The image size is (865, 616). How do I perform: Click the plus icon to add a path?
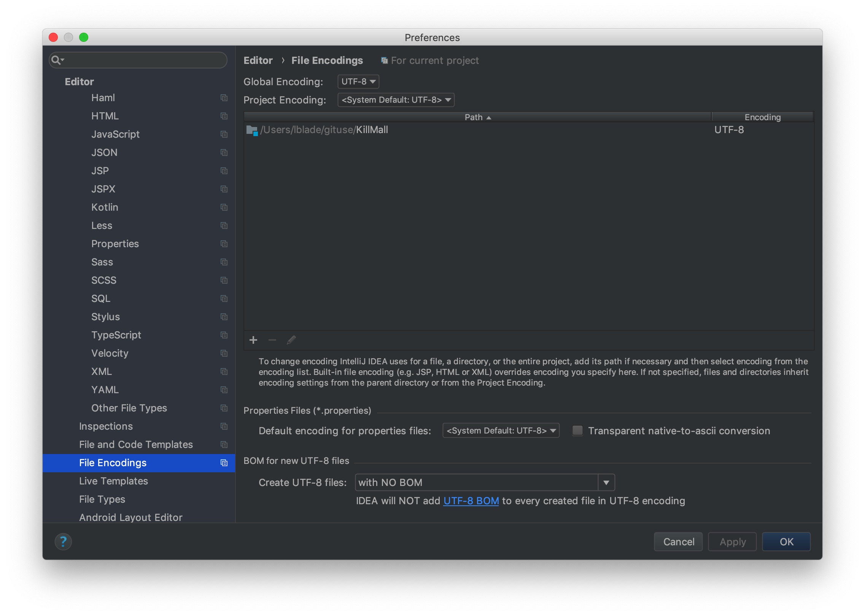253,340
